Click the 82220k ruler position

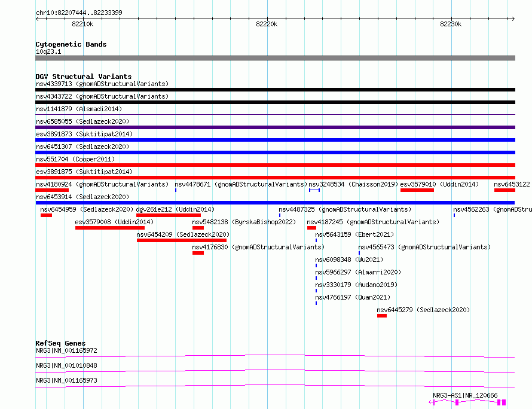tap(267, 24)
